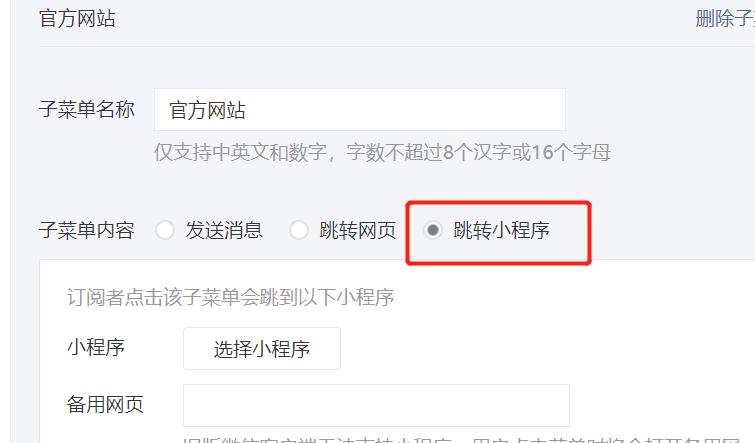Click the 小程序 field label
The height and width of the screenshot is (443, 755).
click(96, 347)
